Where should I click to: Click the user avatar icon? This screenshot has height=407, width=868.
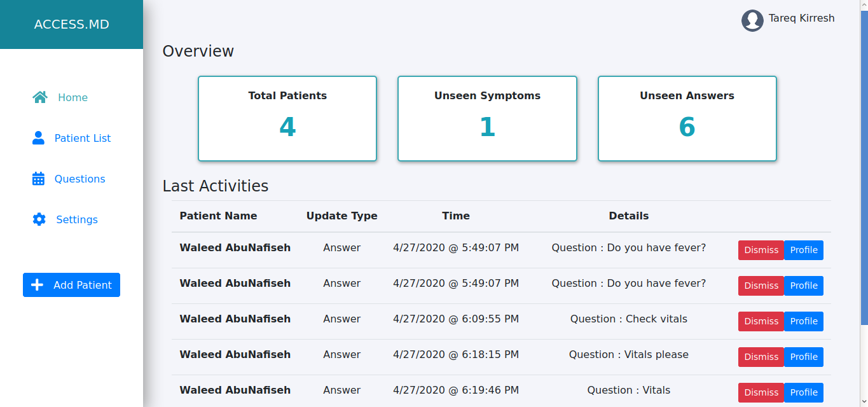[752, 20]
